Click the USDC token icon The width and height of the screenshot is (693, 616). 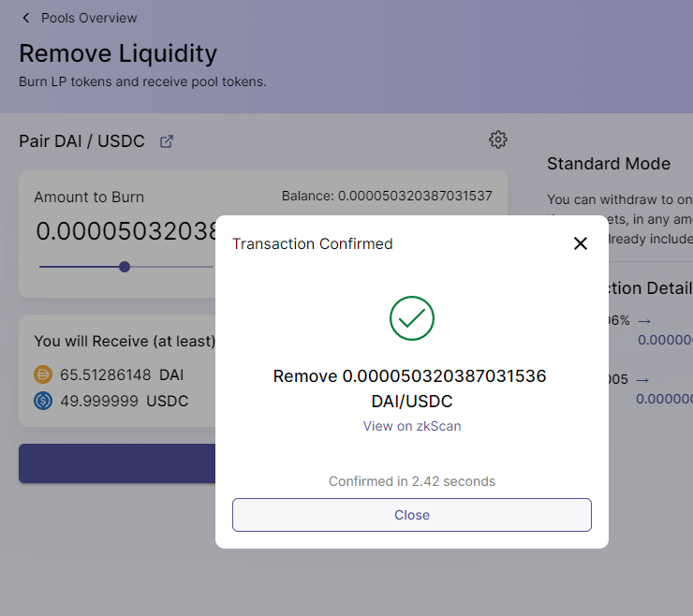click(x=43, y=401)
